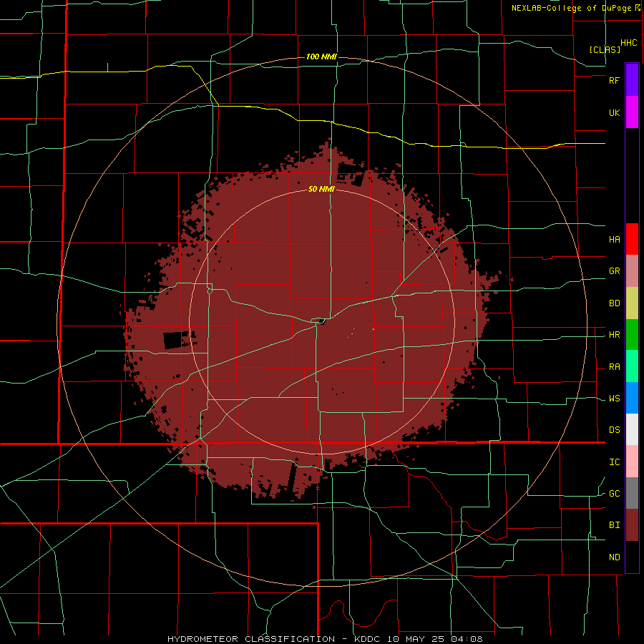Pick the HR green legend swatch
This screenshot has height=644, width=644.
point(632,335)
